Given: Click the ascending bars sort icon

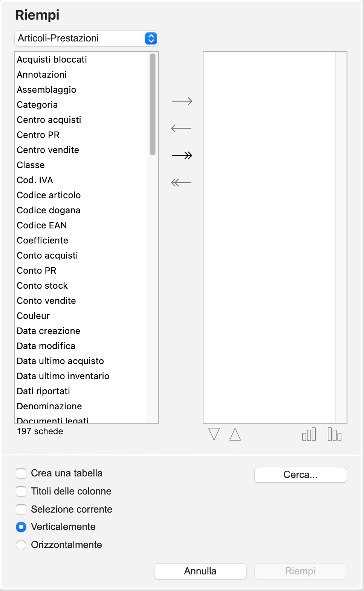Looking at the screenshot, I should click(x=309, y=435).
